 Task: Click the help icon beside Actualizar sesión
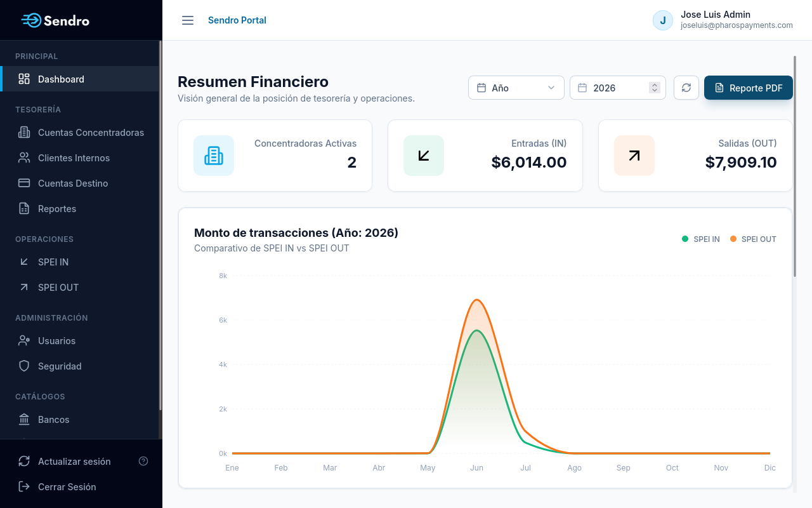click(x=143, y=461)
